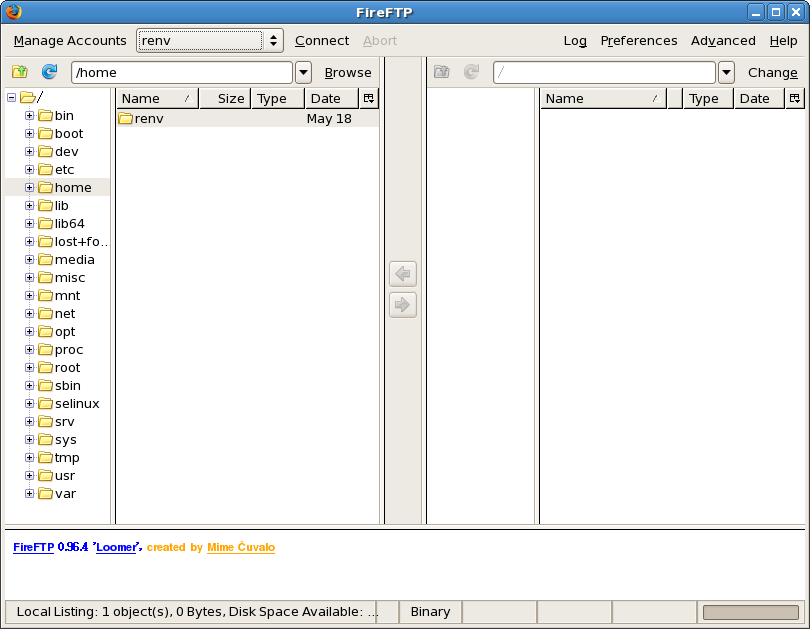Image resolution: width=810 pixels, height=629 pixels.
Task: Sort local files by Type column
Action: [278, 98]
